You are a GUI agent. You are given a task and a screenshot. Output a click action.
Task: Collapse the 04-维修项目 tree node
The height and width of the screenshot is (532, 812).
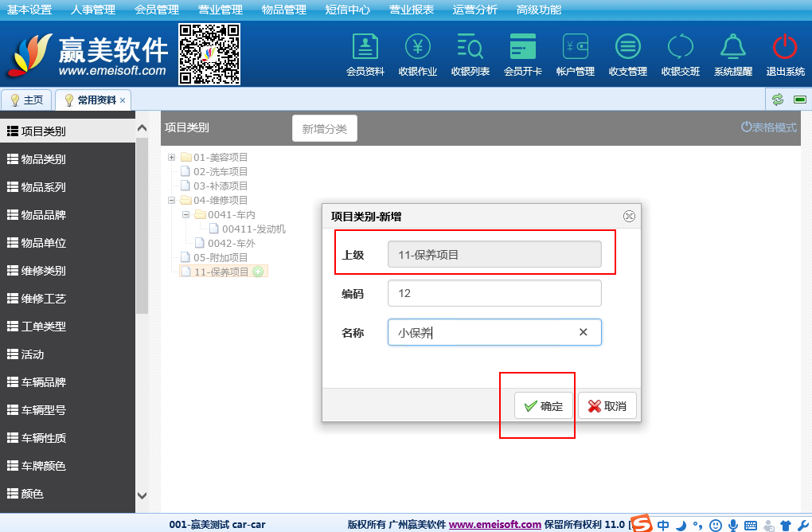(x=171, y=201)
